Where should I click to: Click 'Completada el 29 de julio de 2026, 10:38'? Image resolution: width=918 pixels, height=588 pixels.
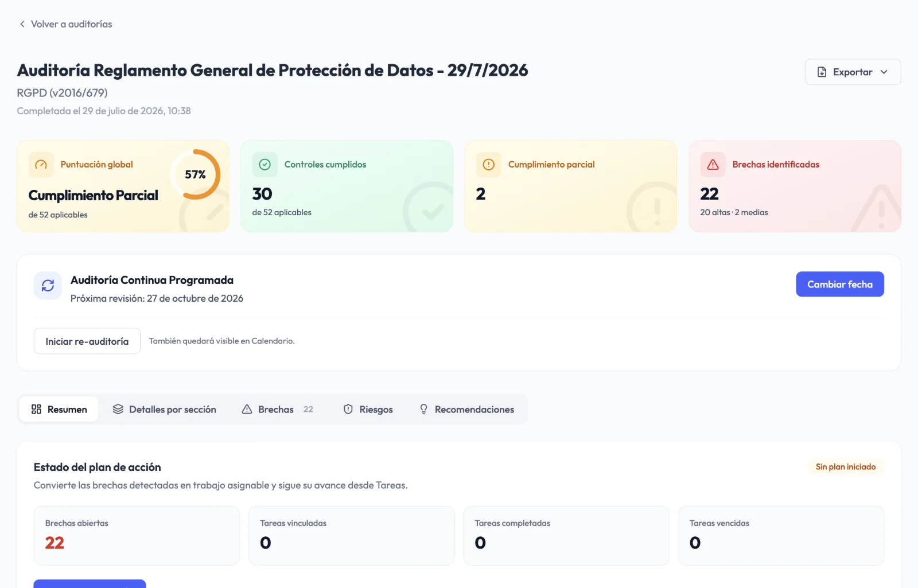[x=104, y=111]
